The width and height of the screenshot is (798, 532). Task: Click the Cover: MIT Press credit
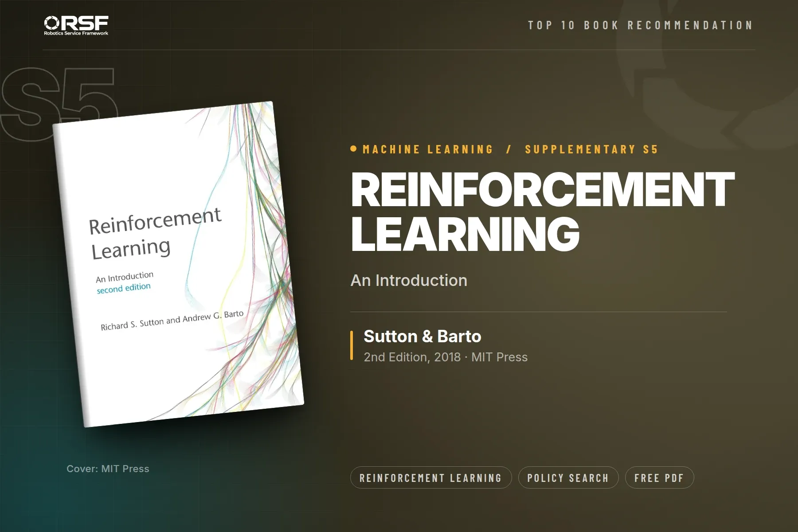coord(108,469)
